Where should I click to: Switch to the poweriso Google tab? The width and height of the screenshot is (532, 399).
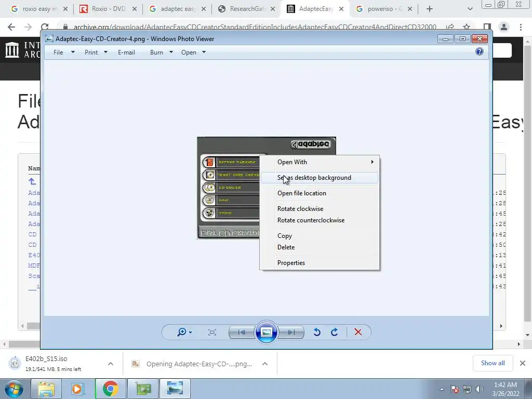pos(384,9)
